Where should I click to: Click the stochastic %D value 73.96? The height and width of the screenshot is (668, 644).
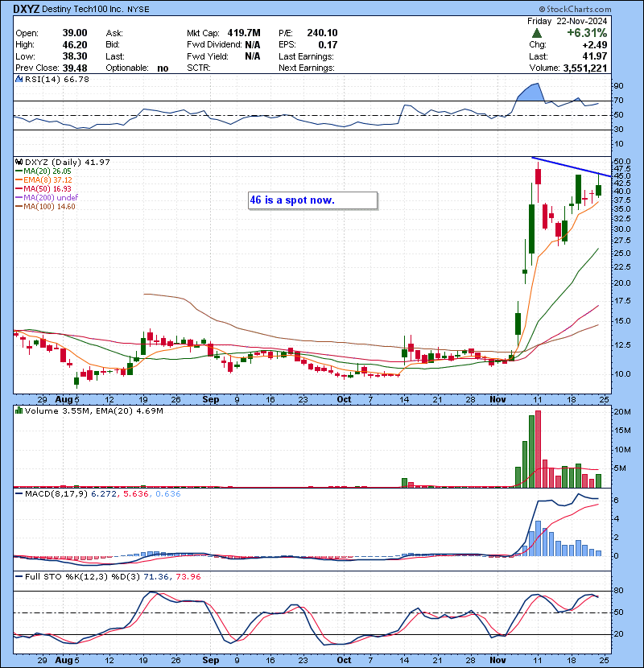pyautogui.click(x=188, y=576)
